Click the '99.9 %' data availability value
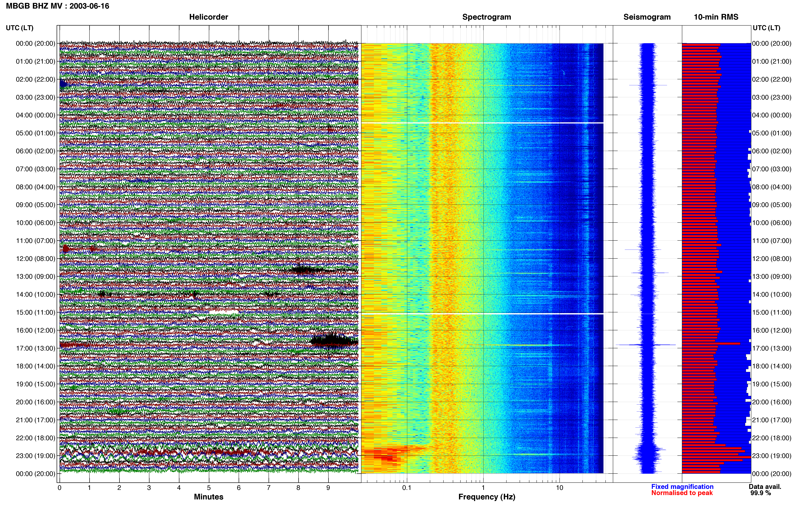 click(x=761, y=493)
